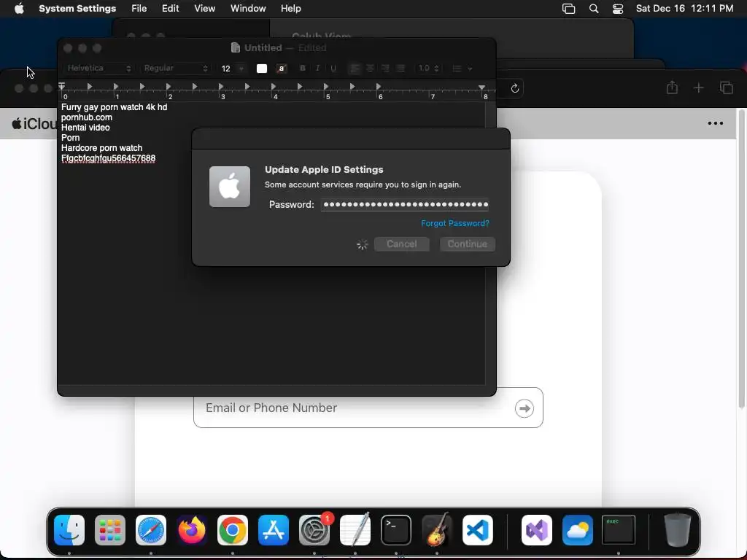The width and height of the screenshot is (747, 560).
Task: Open a new Safari tab with plus icon
Action: pos(698,87)
